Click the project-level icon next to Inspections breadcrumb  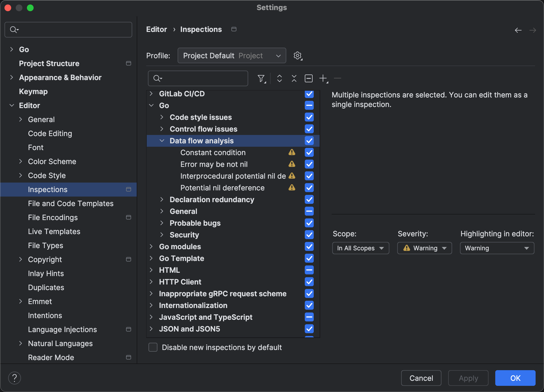[234, 29]
